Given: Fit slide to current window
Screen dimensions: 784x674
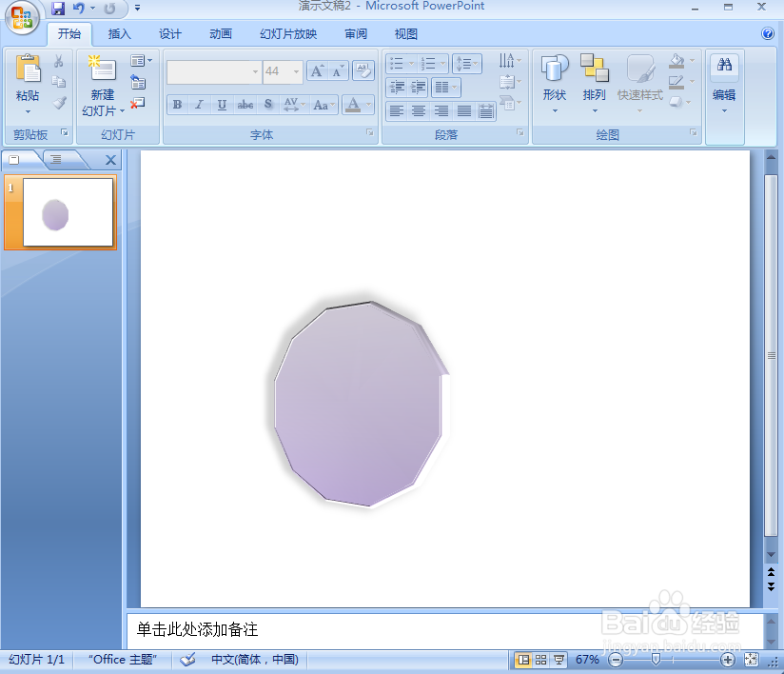Looking at the screenshot, I should tap(751, 660).
